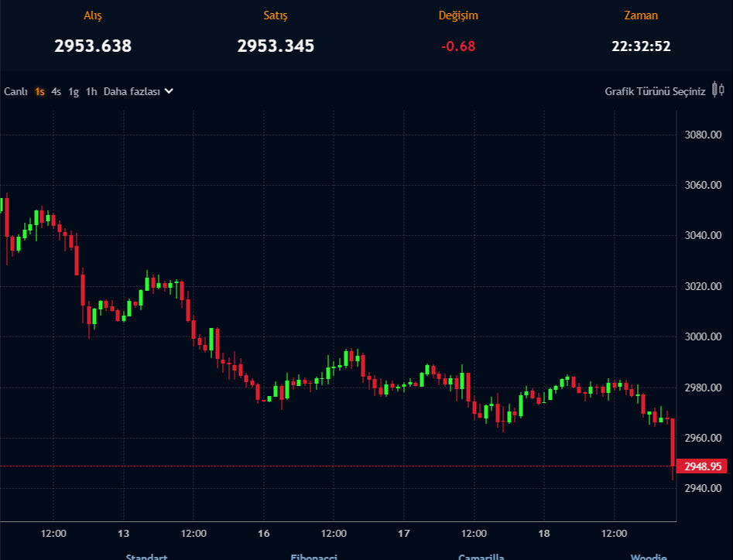This screenshot has height=560, width=733.
Task: Enable the 1g timeframe
Action: pyautogui.click(x=74, y=90)
